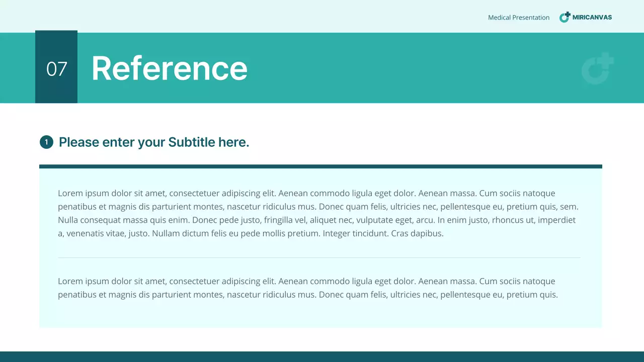Click the line starting "Nulla consequat massa"

pos(316,220)
